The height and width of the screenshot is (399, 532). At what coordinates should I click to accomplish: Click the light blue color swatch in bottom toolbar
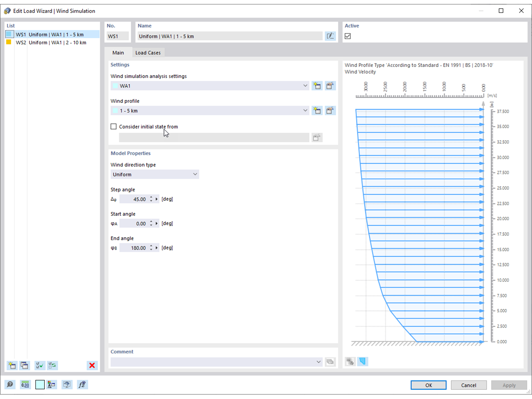[x=40, y=385]
